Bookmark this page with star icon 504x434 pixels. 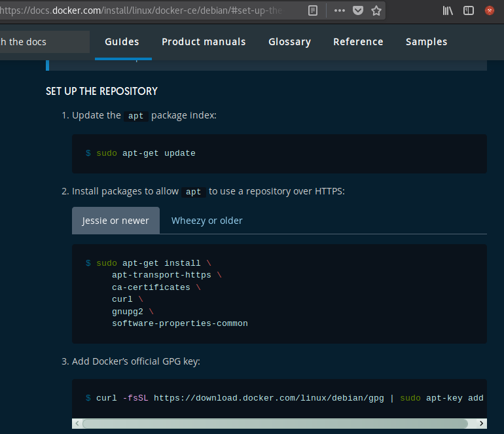(x=376, y=10)
